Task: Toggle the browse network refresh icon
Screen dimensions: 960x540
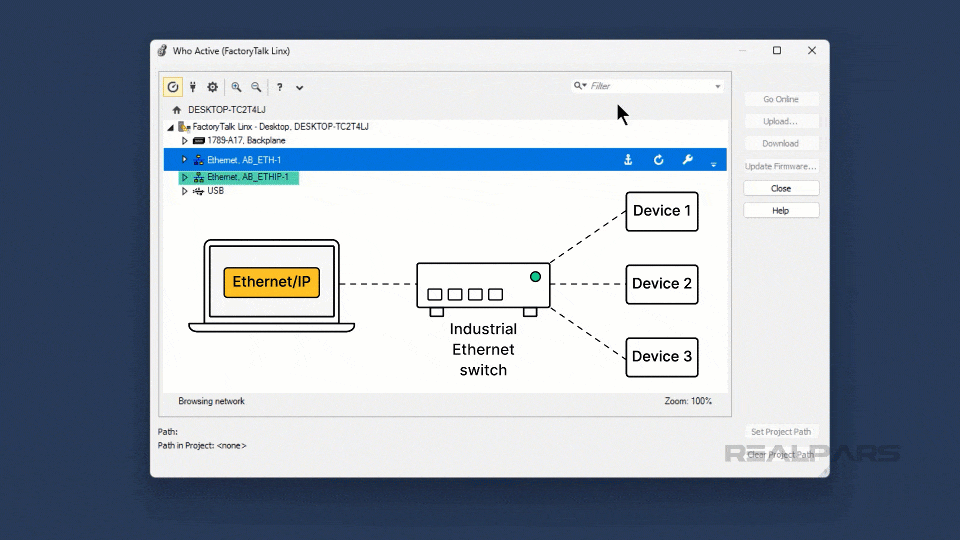Action: (x=173, y=87)
